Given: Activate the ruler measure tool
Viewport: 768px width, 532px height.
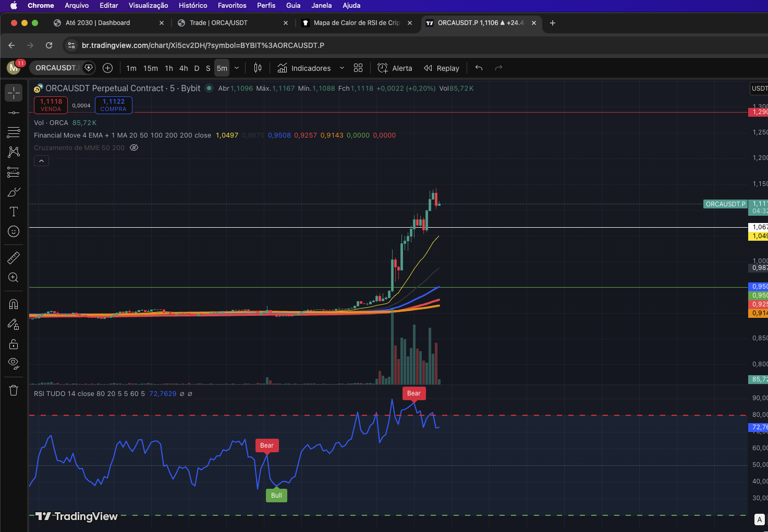Looking at the screenshot, I should coord(14,257).
